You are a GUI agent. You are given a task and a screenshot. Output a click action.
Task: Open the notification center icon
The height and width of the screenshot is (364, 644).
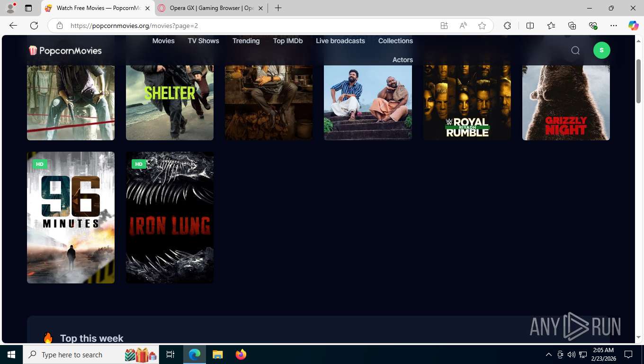628,355
